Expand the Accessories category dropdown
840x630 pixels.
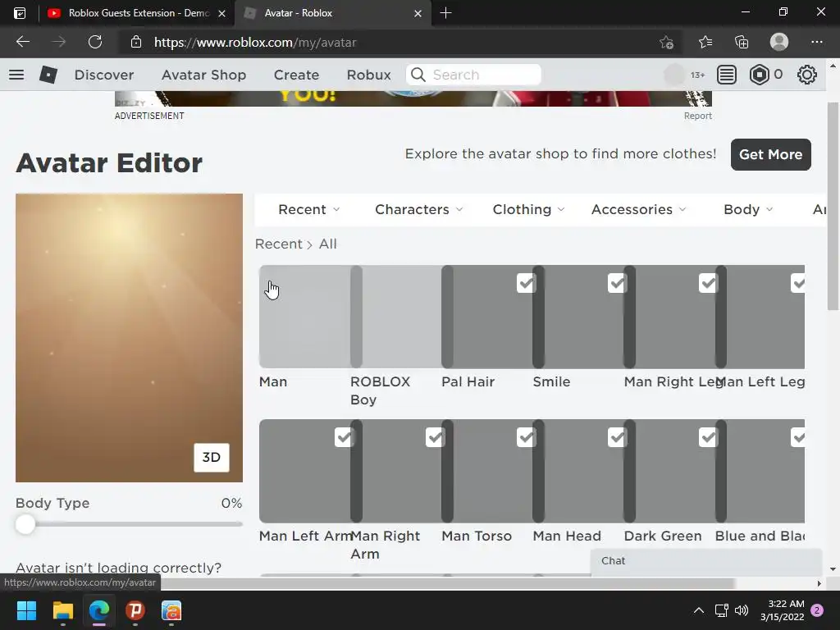[x=638, y=209]
